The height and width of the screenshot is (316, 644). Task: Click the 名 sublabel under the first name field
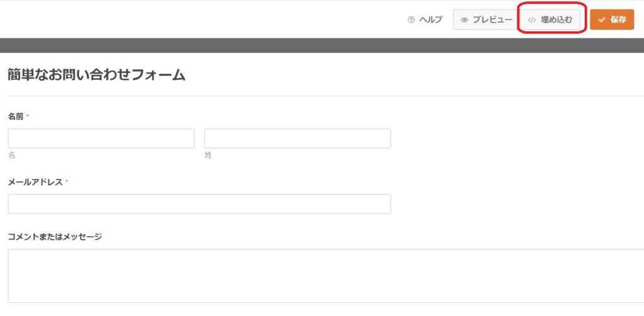point(11,155)
